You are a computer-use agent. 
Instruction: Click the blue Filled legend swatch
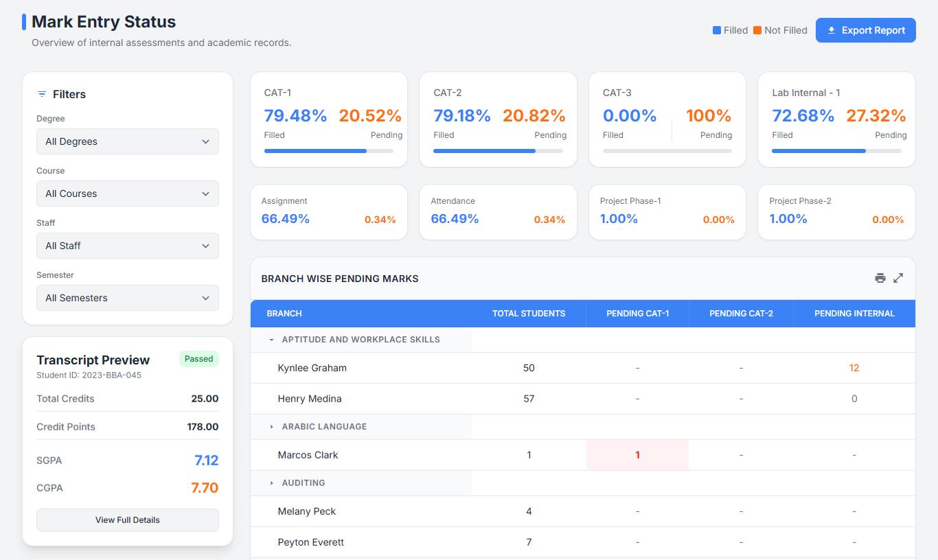[x=717, y=30]
